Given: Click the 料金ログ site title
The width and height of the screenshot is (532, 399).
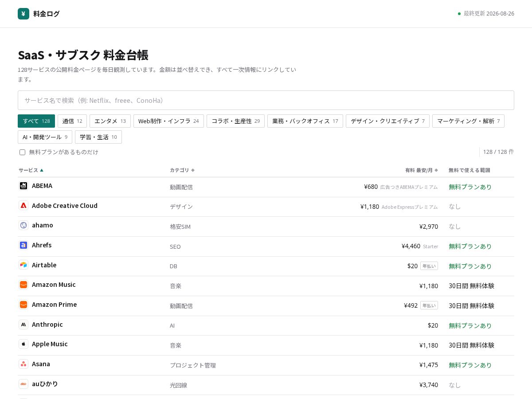Looking at the screenshot, I should point(46,14).
